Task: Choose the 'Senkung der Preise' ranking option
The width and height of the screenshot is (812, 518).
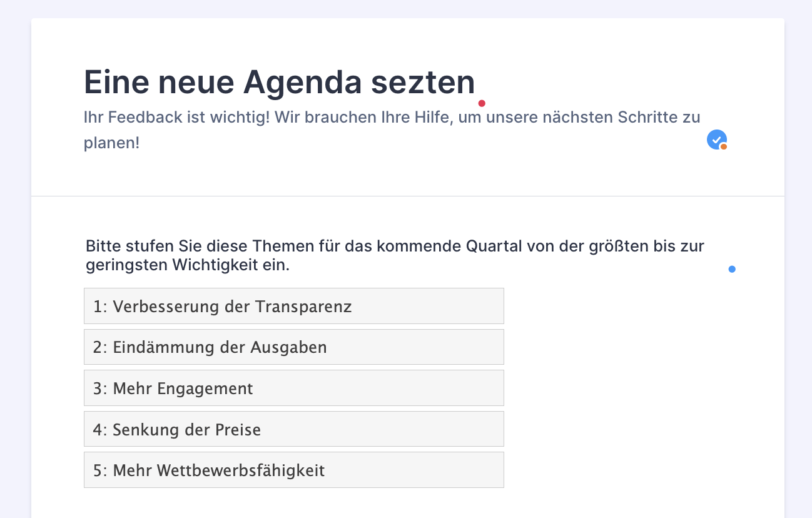Action: [293, 430]
